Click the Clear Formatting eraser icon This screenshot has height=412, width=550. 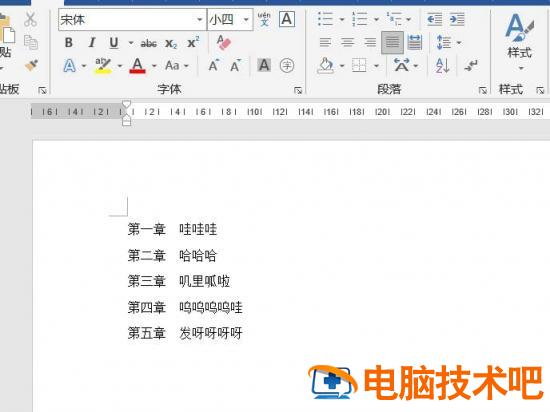(x=223, y=42)
